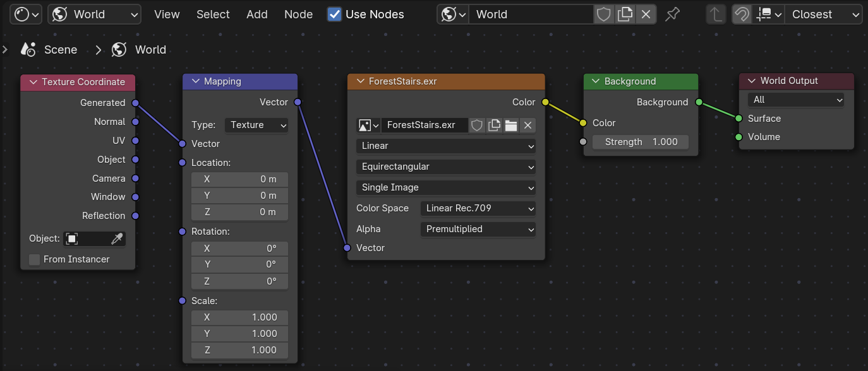Browse images with image icon dropdown
The image size is (868, 371).
click(x=368, y=125)
